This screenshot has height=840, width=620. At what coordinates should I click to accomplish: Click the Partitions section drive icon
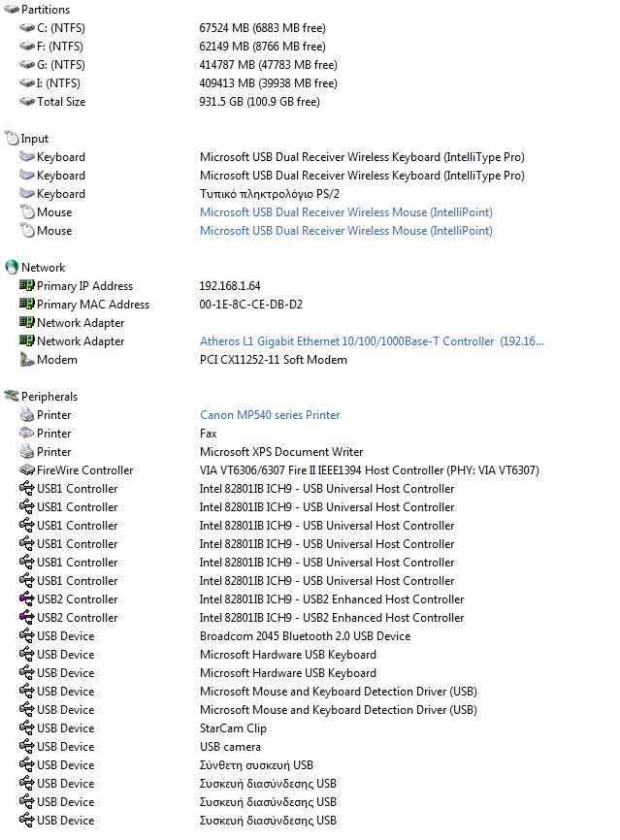click(x=12, y=9)
